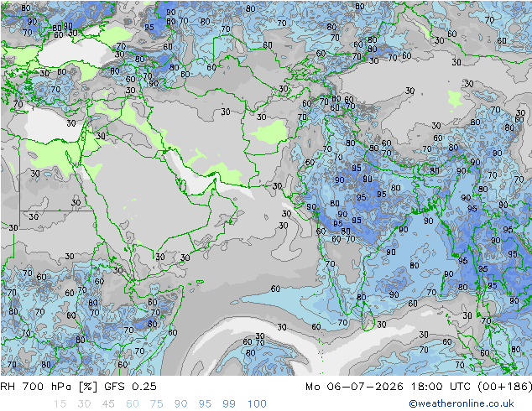Click the legend value 75

coord(156,404)
